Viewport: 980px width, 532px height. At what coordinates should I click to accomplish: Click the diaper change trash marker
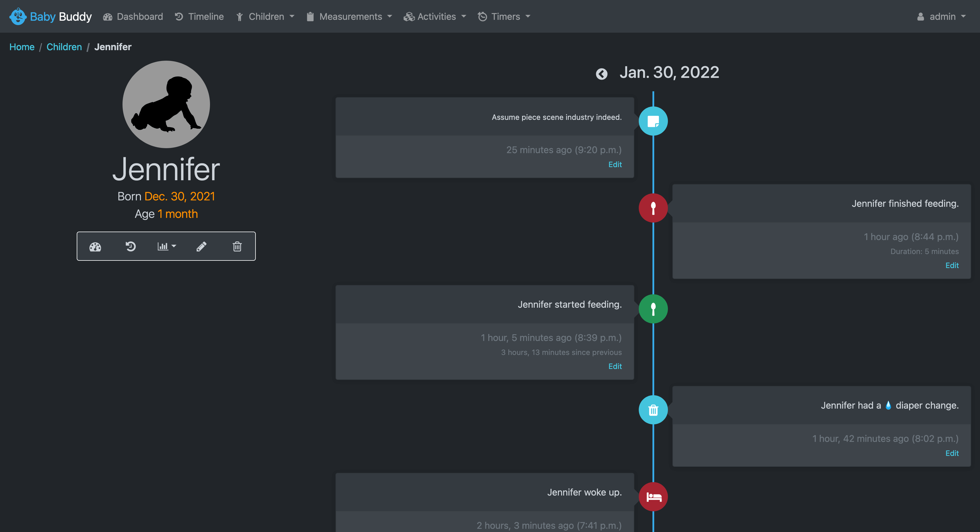653,410
